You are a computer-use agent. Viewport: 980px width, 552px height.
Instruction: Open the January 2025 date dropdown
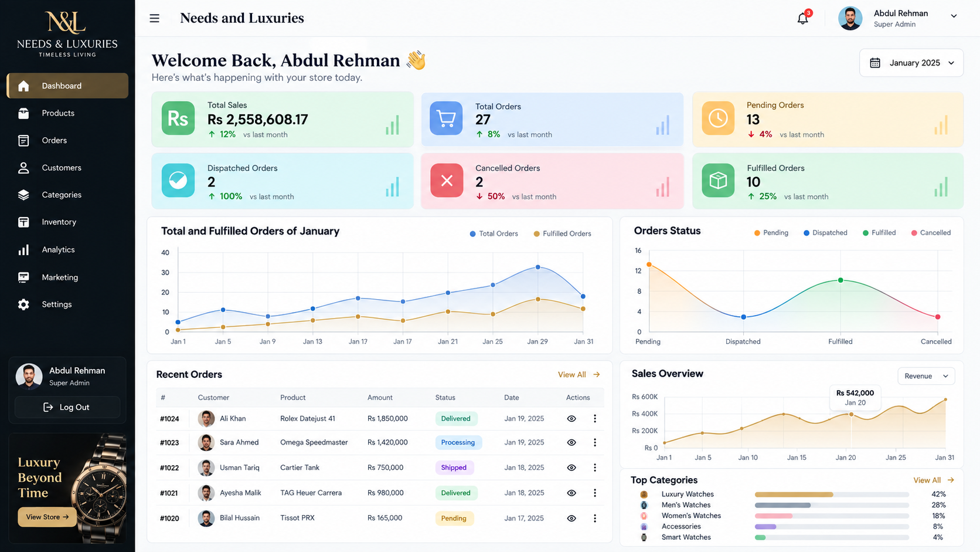coord(911,63)
